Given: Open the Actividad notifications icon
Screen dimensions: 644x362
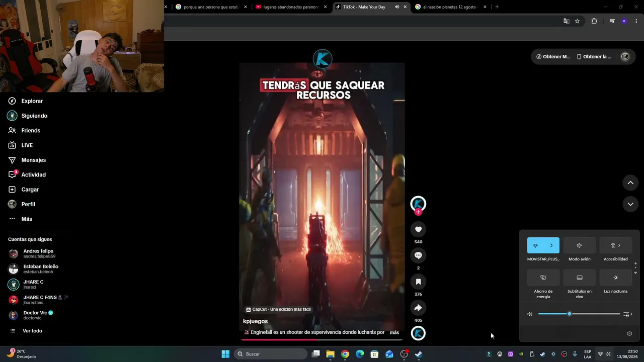Looking at the screenshot, I should point(12,174).
